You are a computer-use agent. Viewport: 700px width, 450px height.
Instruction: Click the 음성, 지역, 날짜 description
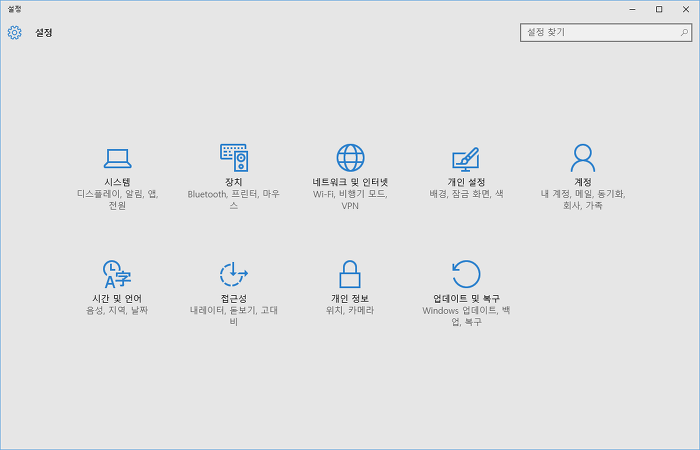[x=117, y=310]
